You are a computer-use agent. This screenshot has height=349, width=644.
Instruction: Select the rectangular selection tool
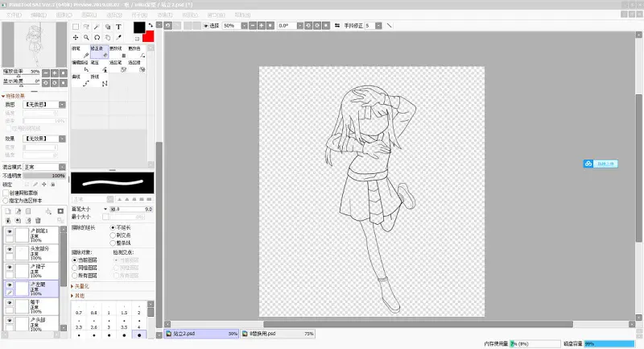(x=76, y=27)
